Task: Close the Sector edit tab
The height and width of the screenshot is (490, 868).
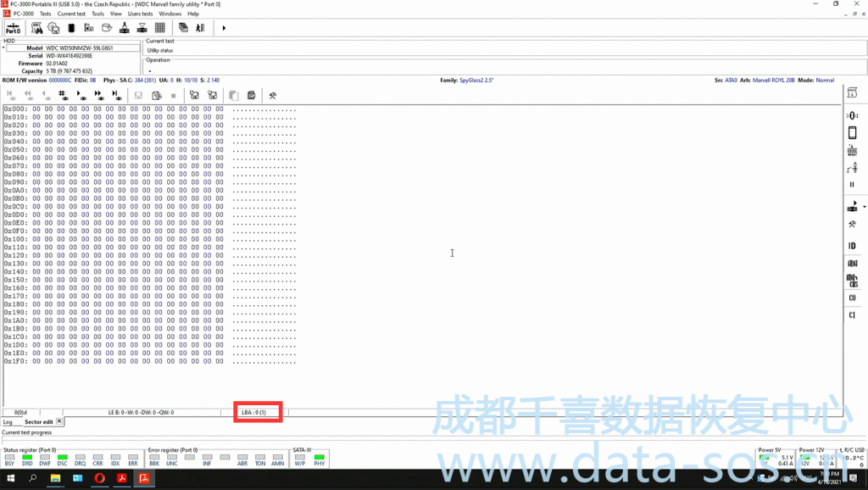Action: [59, 421]
